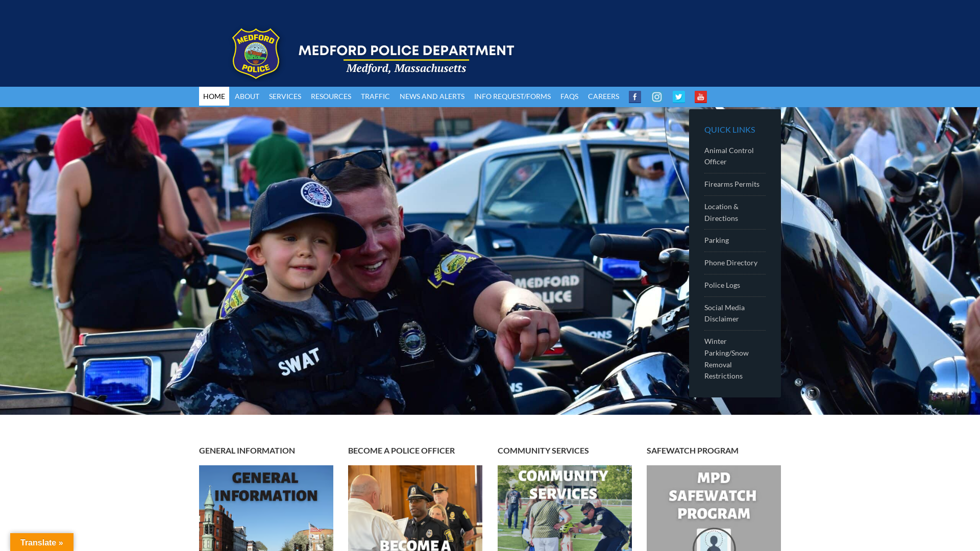
Task: Open the INFO REQUEST/FORMS menu
Action: [512, 96]
